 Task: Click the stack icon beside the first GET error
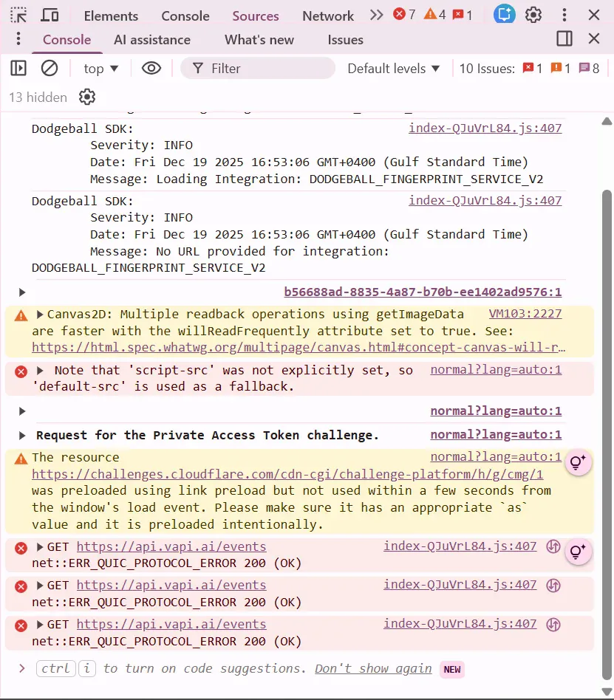pyautogui.click(x=553, y=546)
